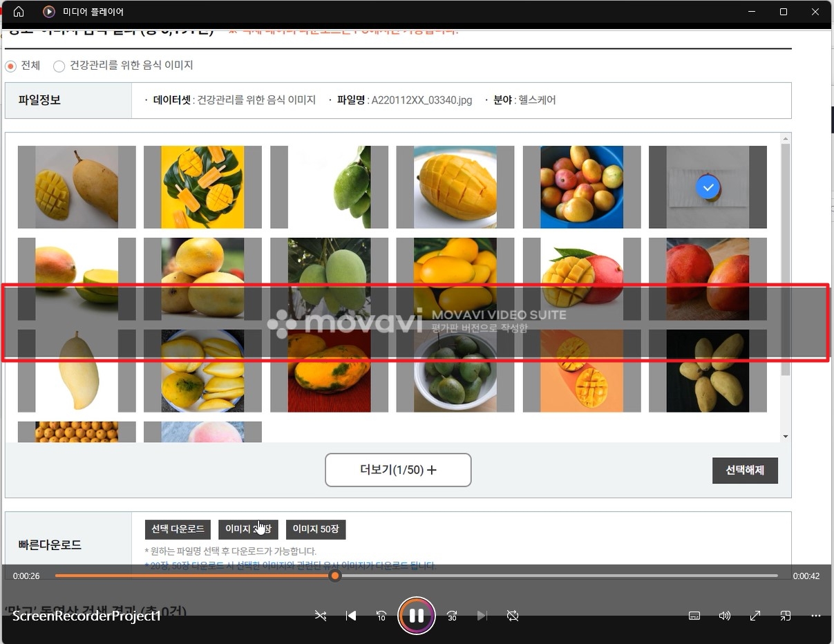The height and width of the screenshot is (644, 834).
Task: Select the cubed mango half on plate thumbnail
Action: coord(455,187)
